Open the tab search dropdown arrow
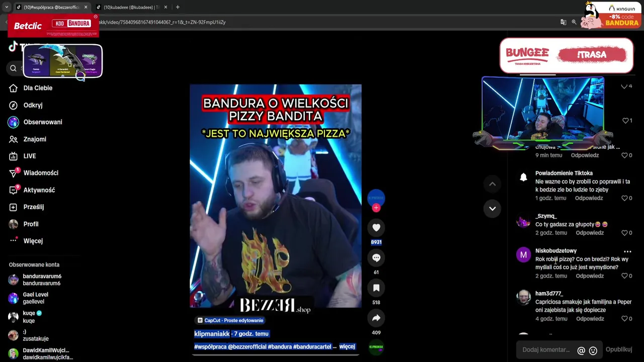This screenshot has width=644, height=362. point(7,7)
